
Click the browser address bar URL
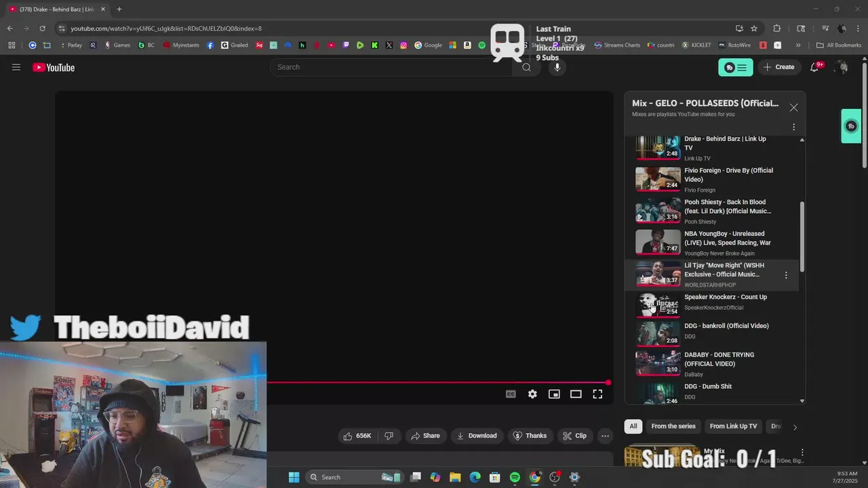166,28
